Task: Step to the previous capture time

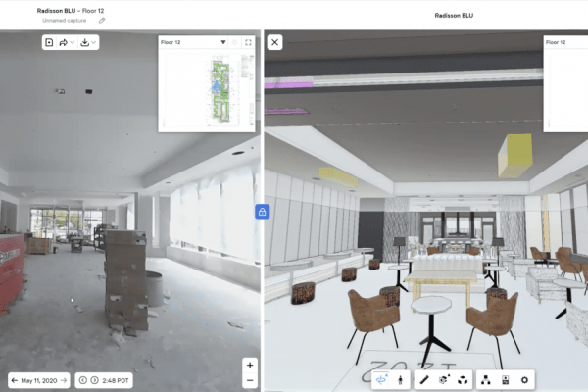Action: pos(82,380)
